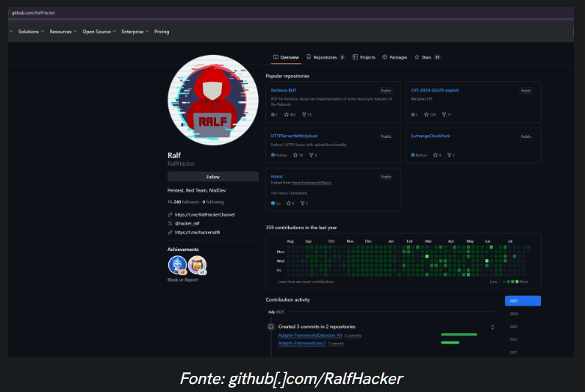The height and width of the screenshot is (392, 585).
Task: Switch to the Repositories tab
Action: click(324, 57)
